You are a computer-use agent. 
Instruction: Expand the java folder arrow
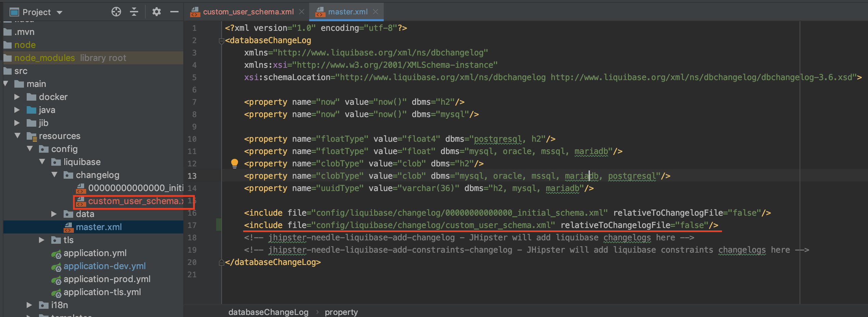click(x=17, y=110)
